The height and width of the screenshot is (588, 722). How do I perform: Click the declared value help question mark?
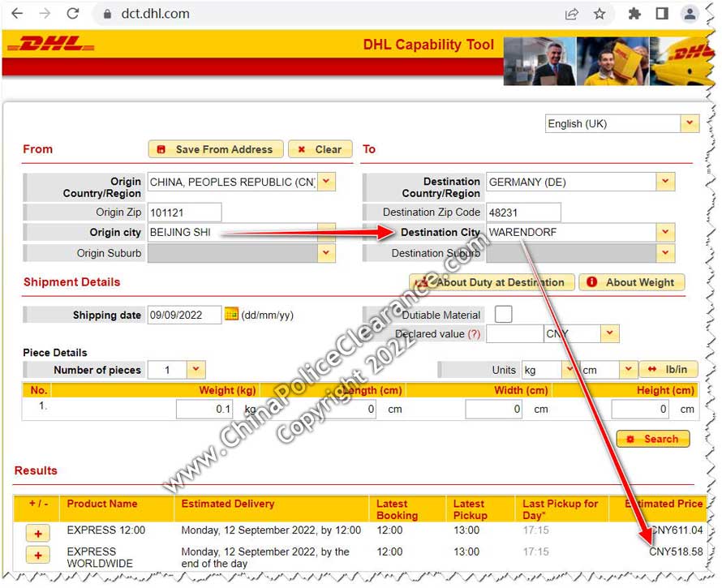point(474,334)
